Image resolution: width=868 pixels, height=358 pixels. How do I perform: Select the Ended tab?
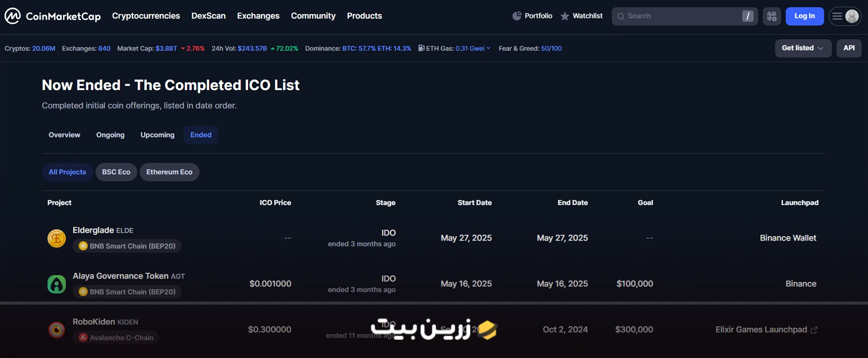(201, 135)
